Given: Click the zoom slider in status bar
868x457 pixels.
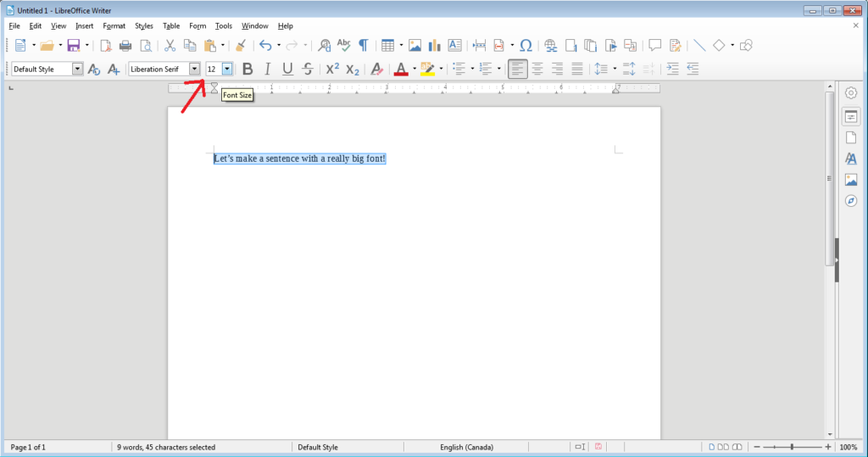Looking at the screenshot, I should 792,447.
